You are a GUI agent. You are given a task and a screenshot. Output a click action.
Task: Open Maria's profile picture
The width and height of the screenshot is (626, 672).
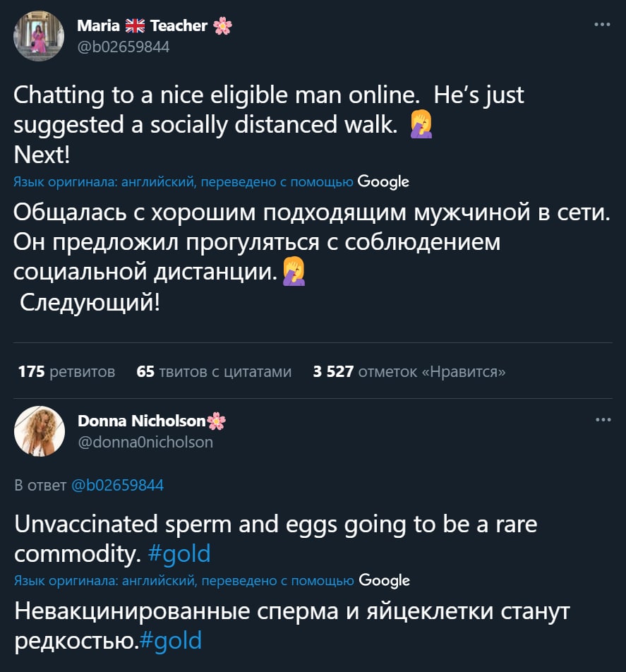[40, 36]
